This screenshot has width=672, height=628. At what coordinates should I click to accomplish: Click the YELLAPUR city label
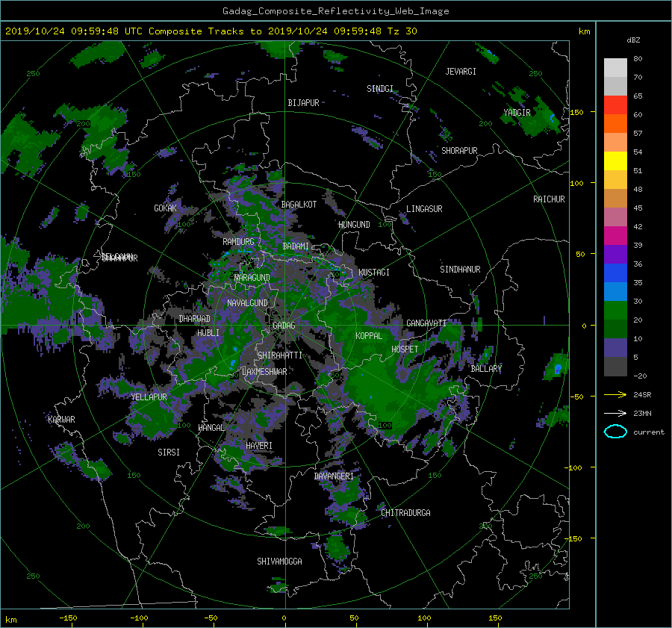tap(149, 397)
